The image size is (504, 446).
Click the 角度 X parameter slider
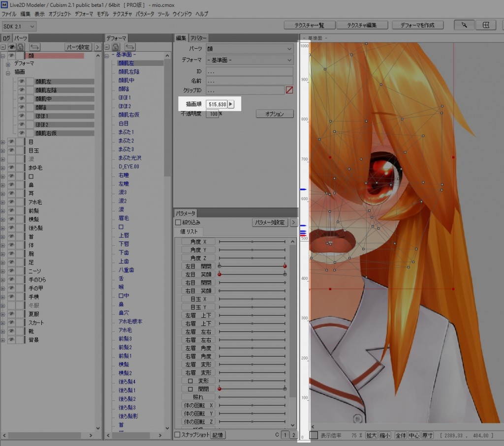pos(252,241)
